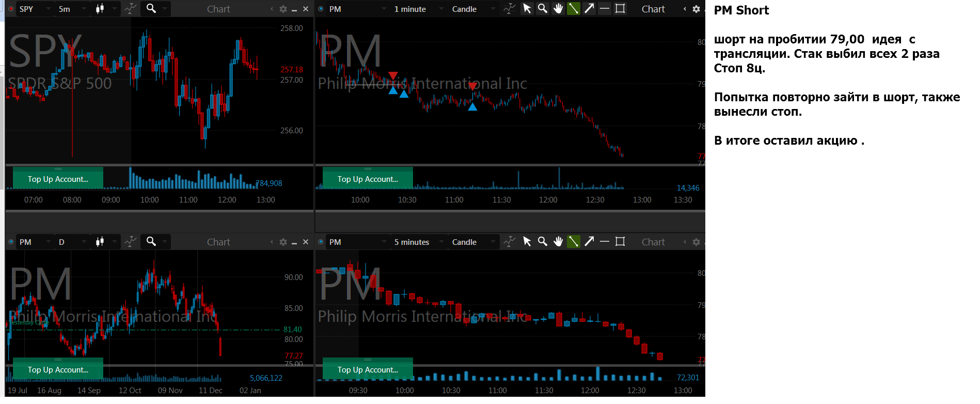The width and height of the screenshot is (980, 404).
Task: Select the pointer tool in PM 5 minutes chart
Action: pyautogui.click(x=527, y=242)
